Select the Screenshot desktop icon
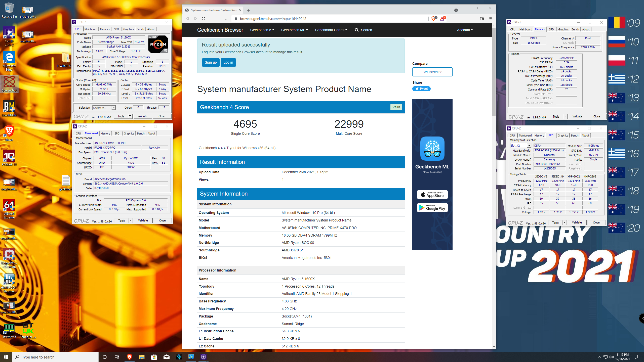 tap(9, 84)
